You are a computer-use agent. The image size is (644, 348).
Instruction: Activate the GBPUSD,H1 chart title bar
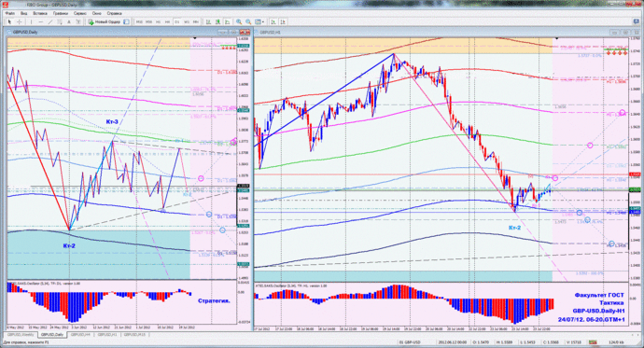coord(431,32)
